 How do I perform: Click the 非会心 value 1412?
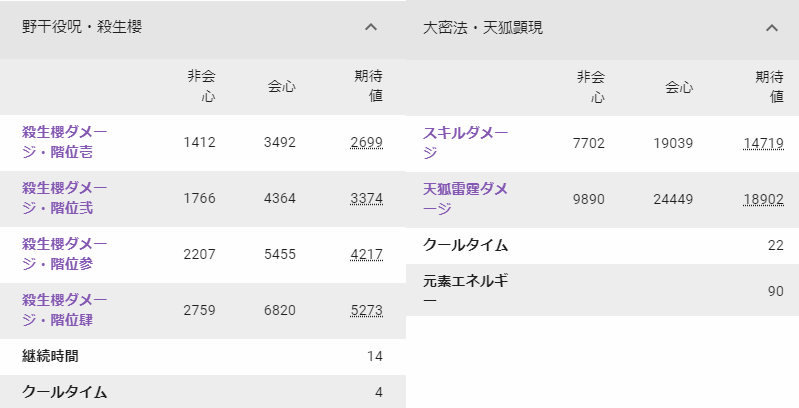pos(200,143)
